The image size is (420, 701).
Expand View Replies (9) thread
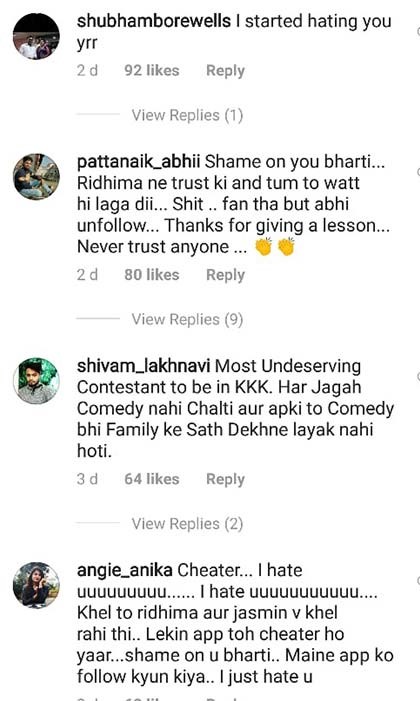click(187, 320)
